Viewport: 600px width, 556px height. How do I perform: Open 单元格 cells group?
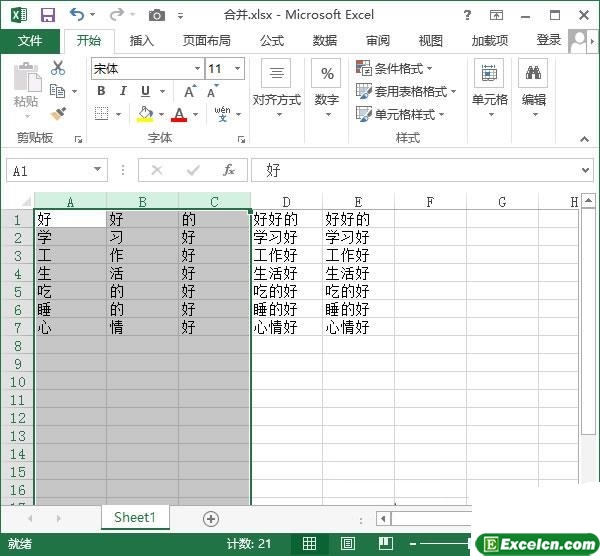[489, 89]
